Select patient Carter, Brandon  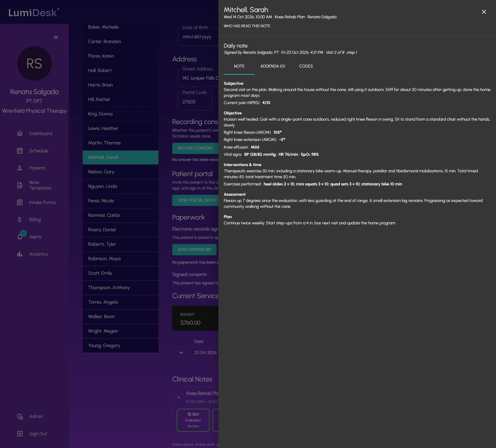click(x=121, y=42)
